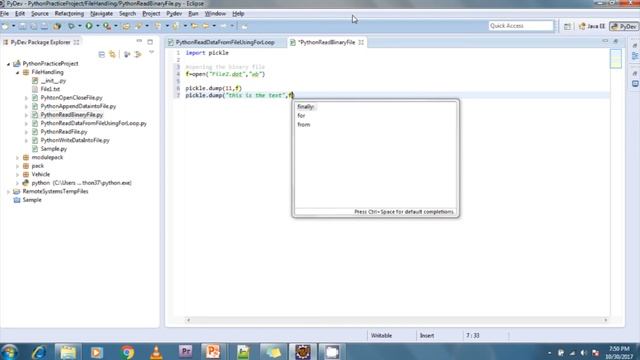Open the Help menu
Viewport: 640px width, 360px height.
238,13
